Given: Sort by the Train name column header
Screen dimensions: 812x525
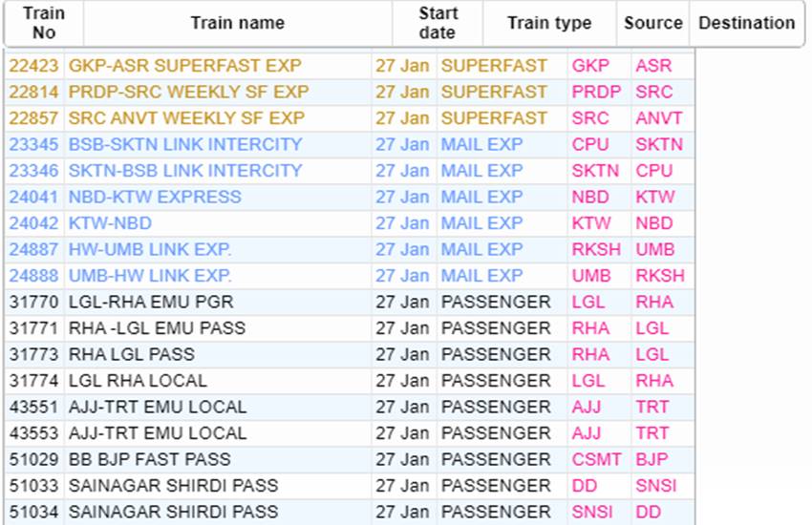Looking at the screenshot, I should point(237,24).
